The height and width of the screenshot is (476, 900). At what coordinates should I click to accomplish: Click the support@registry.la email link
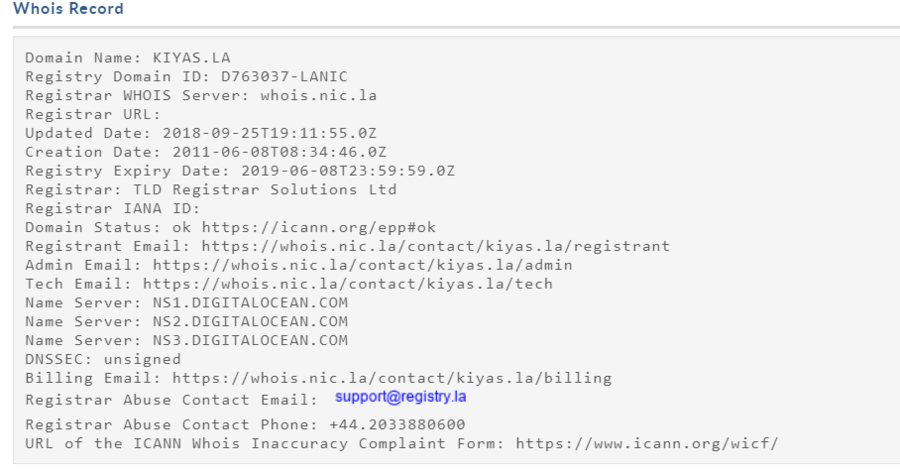pos(400,397)
